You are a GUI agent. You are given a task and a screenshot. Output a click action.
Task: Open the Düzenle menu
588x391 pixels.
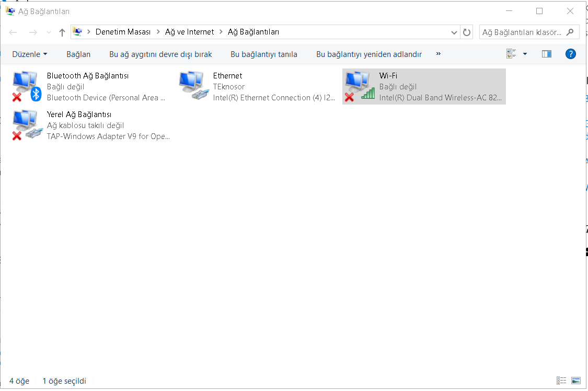[x=30, y=54]
